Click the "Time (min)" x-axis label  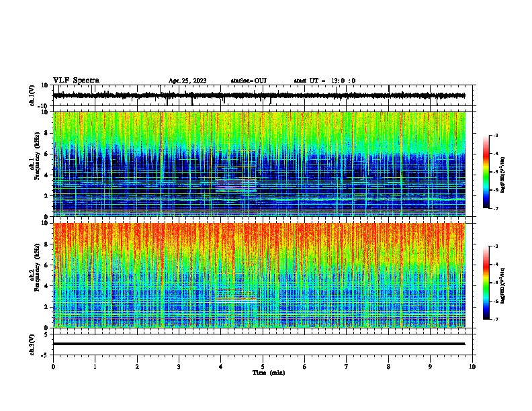[x=269, y=373]
